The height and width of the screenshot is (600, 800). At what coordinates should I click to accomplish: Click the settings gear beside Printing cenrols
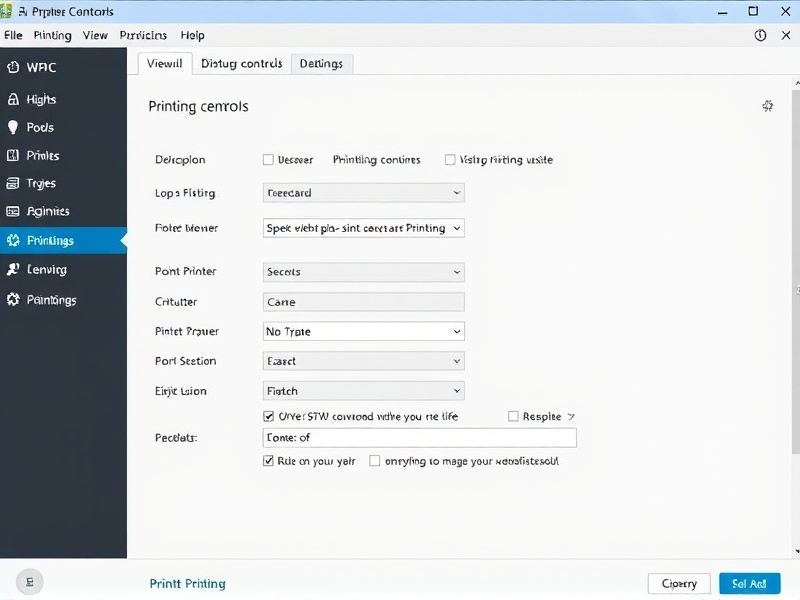coord(768,106)
